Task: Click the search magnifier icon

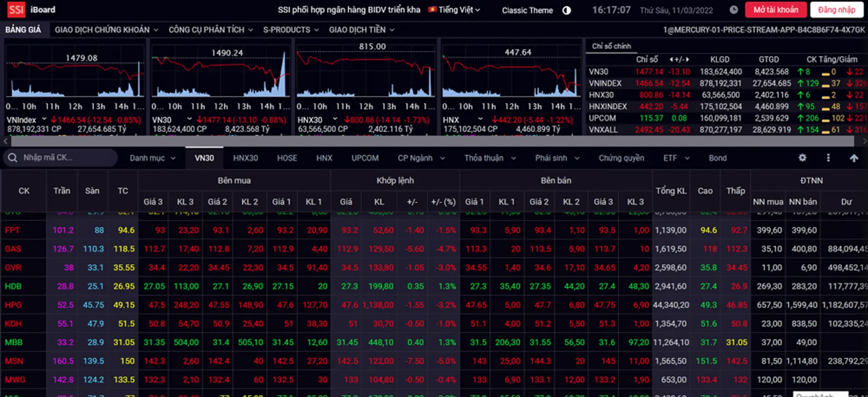Action: 13,158
